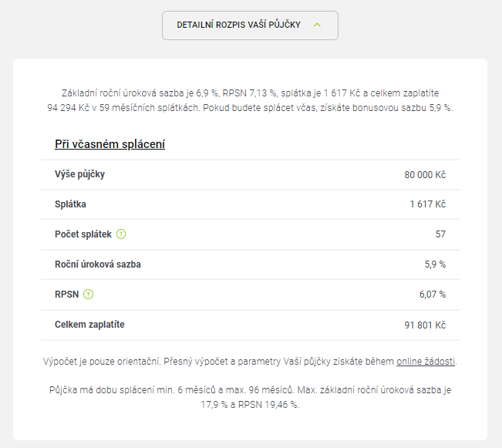
Task: Select the Roční úroková sazba label
Action: click(x=98, y=264)
